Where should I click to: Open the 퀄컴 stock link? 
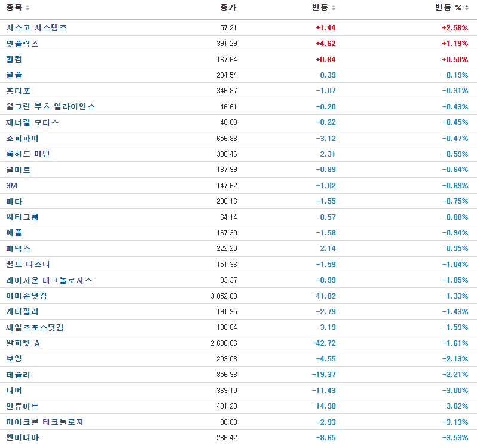(x=14, y=59)
